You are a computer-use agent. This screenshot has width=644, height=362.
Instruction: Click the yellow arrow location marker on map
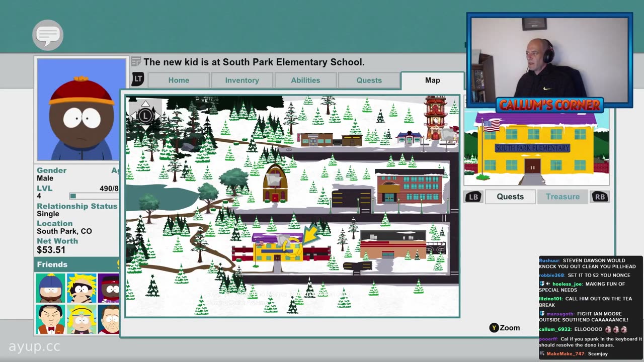[x=310, y=234]
